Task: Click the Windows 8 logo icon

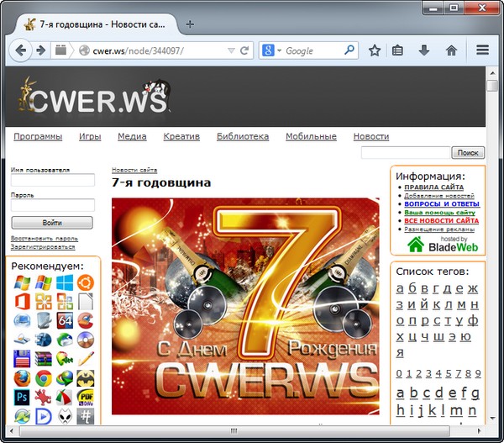Action: [65, 282]
